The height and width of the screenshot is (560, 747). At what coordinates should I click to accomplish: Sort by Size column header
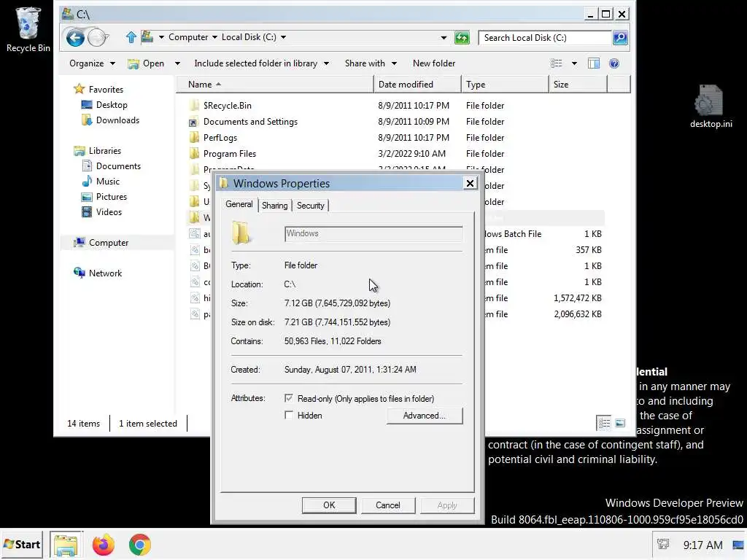[578, 85]
